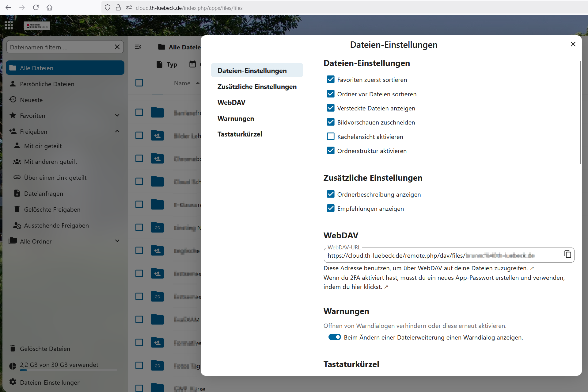Click the Dateien-Einstellungen gear at bottom left
This screenshot has height=392, width=588.
point(13,382)
